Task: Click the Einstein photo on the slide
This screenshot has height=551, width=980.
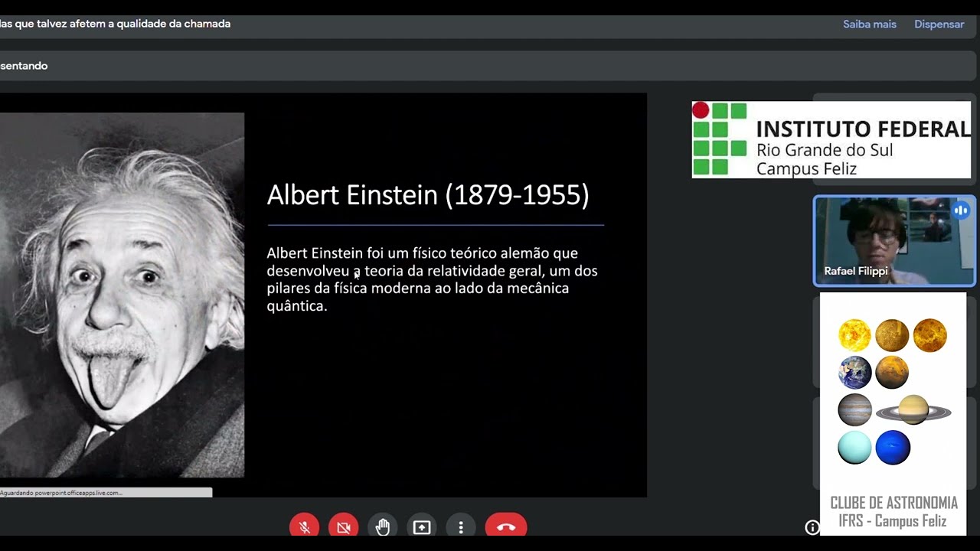Action: [122, 295]
